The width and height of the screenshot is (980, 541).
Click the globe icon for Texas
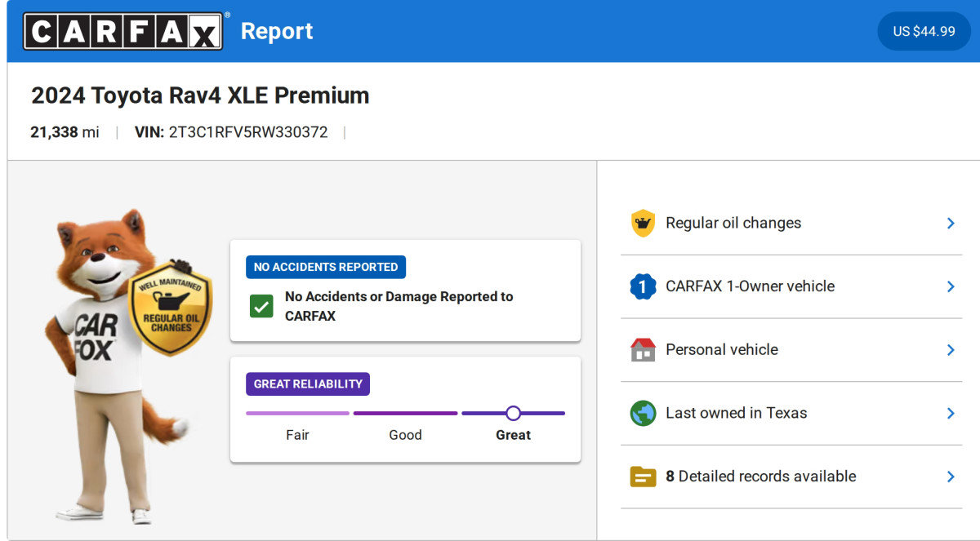[644, 413]
